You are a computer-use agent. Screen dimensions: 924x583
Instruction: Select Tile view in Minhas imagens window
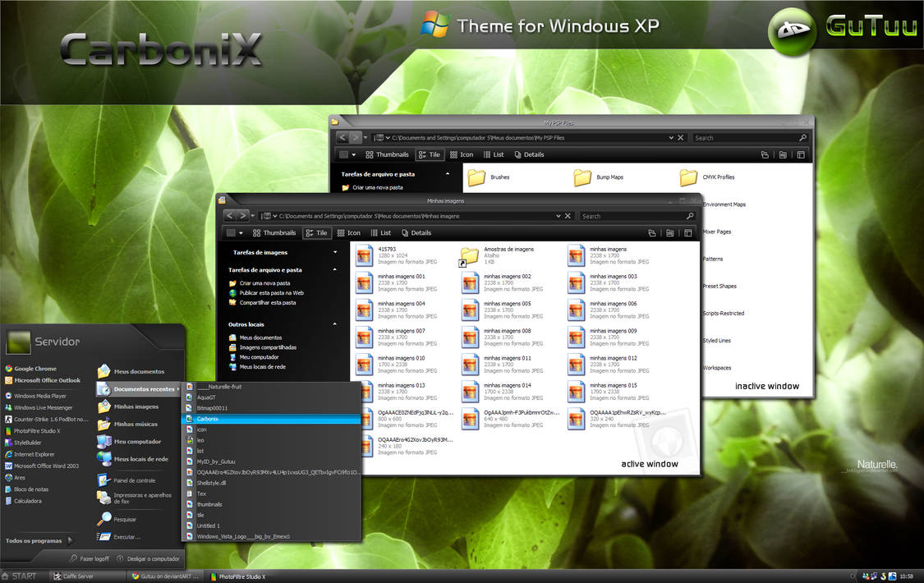(x=316, y=233)
